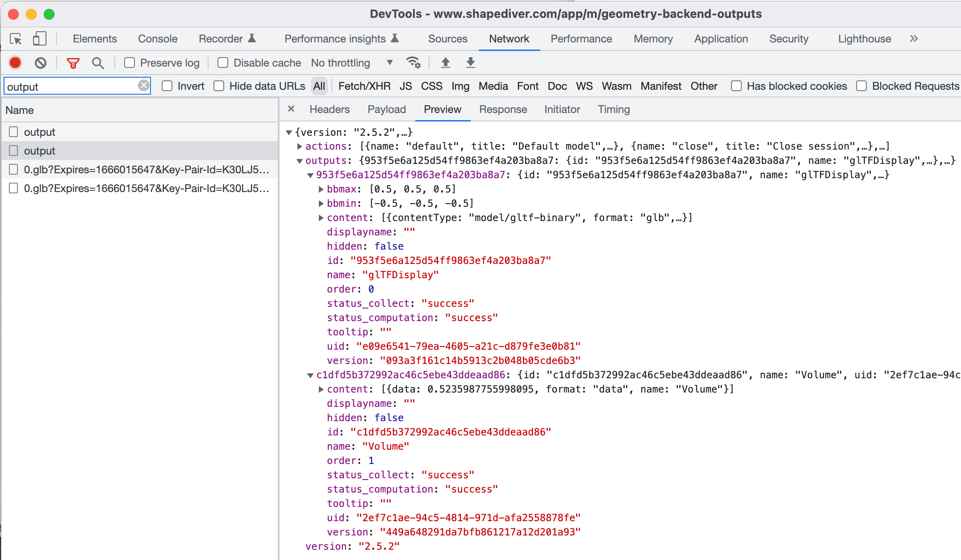Open network conditions wifi settings icon

(413, 63)
